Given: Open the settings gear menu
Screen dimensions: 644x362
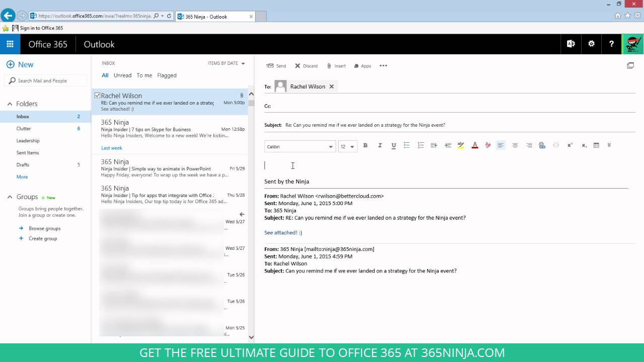Looking at the screenshot, I should click(591, 44).
